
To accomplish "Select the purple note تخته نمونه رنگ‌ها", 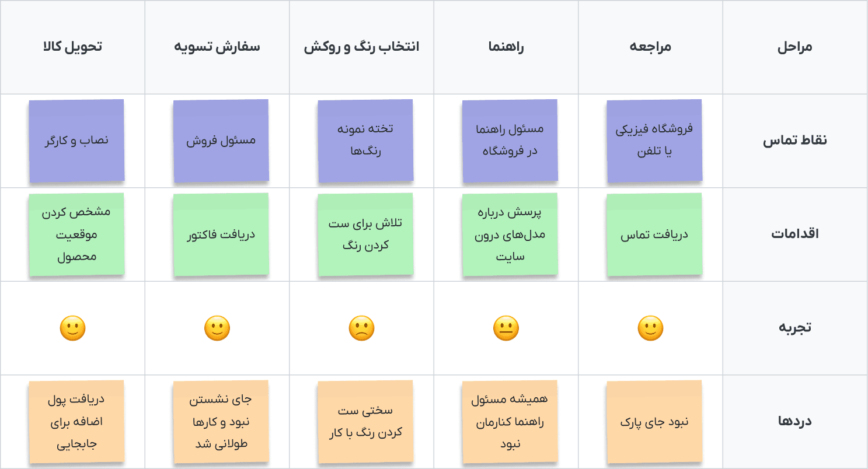I will pyautogui.click(x=365, y=141).
